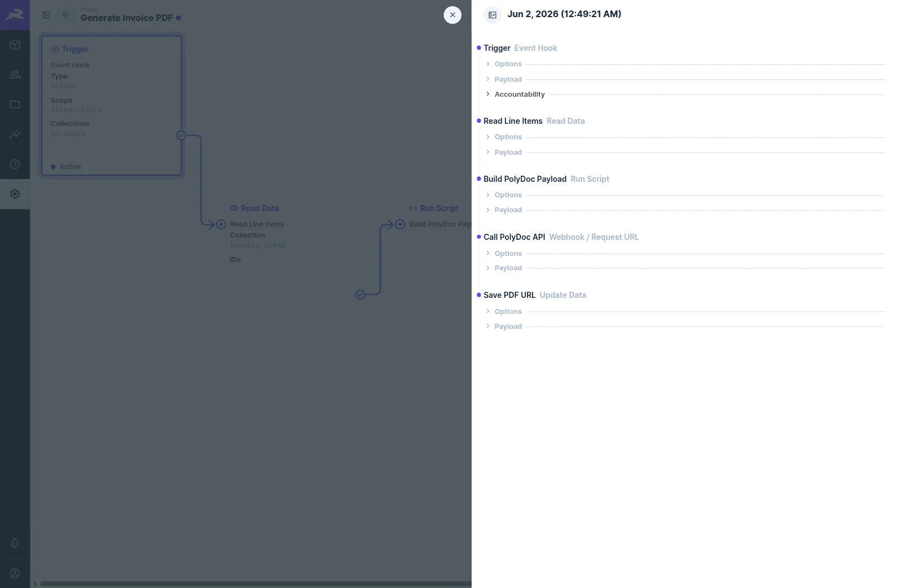This screenshot has height=588, width=897.
Task: Click the success checkmark below Read Data
Action: click(360, 295)
